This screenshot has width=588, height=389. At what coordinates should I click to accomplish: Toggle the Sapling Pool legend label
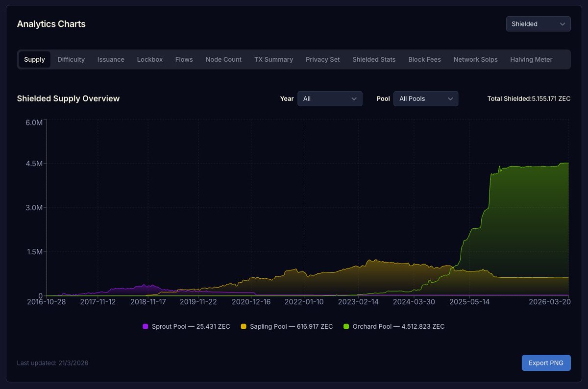click(x=291, y=326)
